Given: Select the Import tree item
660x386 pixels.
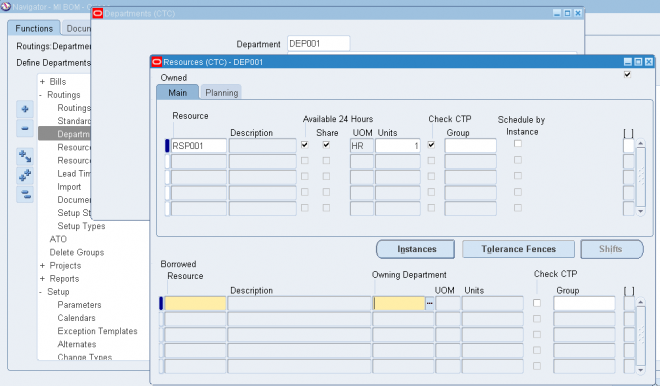Looking at the screenshot, I should [x=69, y=187].
